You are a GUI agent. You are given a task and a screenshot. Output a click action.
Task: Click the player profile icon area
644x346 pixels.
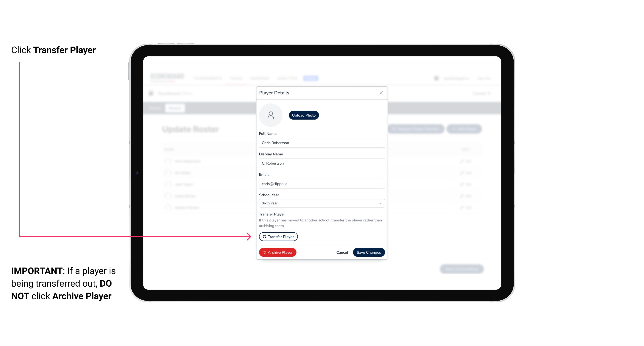(271, 115)
